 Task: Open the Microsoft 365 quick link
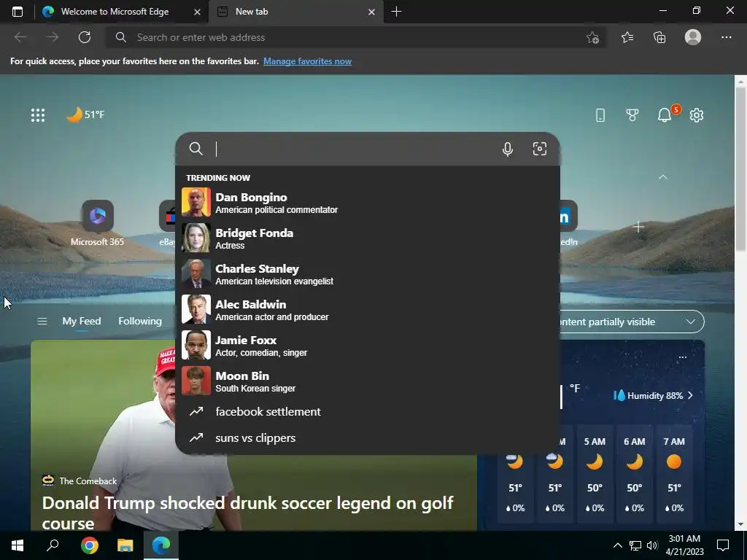click(97, 223)
